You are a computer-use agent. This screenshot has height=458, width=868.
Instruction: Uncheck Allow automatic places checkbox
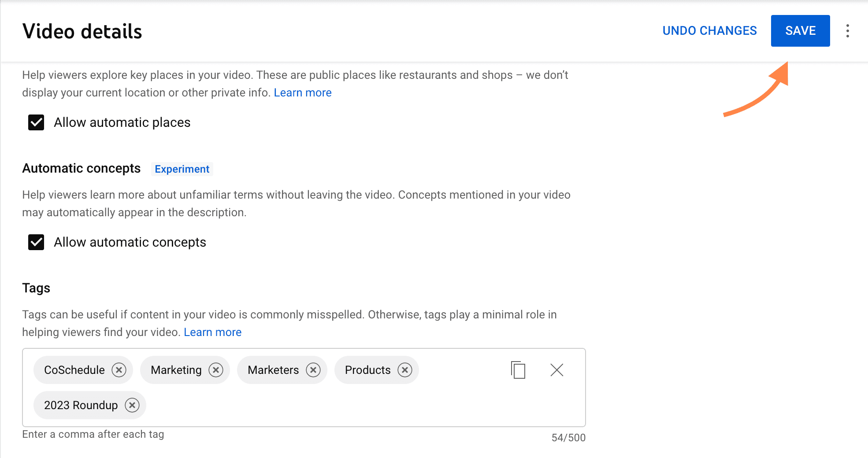tap(36, 122)
